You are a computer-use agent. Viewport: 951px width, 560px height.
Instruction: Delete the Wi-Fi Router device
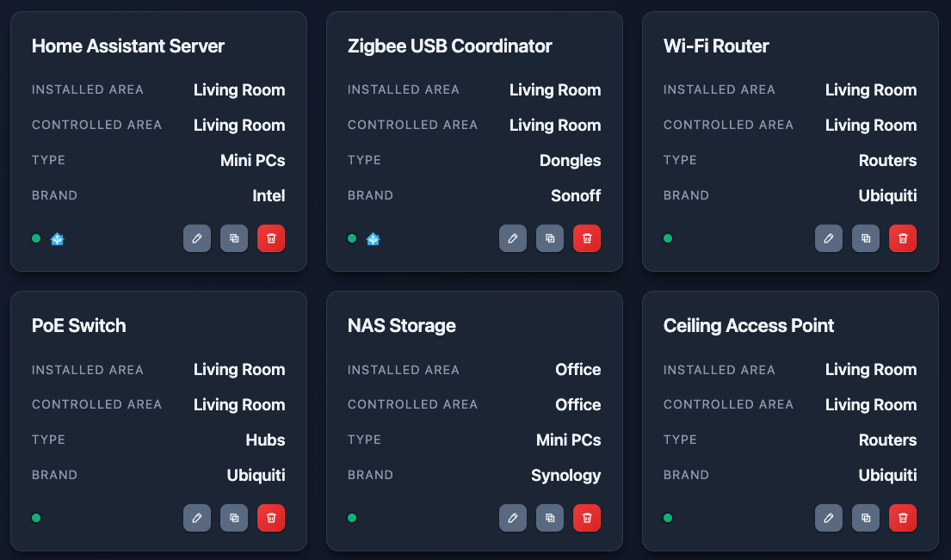pos(903,238)
